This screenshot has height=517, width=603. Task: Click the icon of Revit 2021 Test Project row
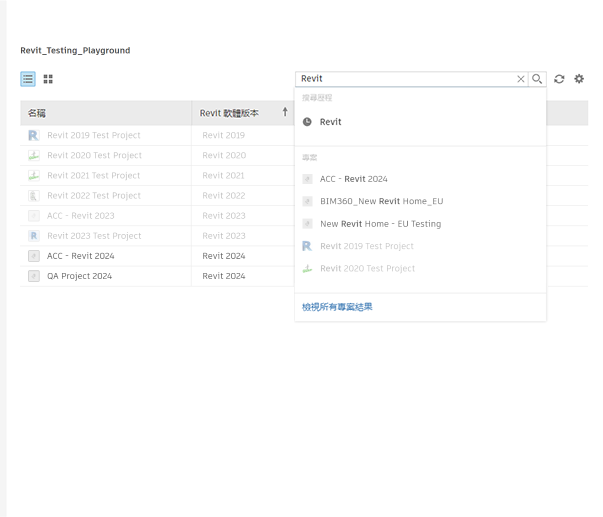34,175
